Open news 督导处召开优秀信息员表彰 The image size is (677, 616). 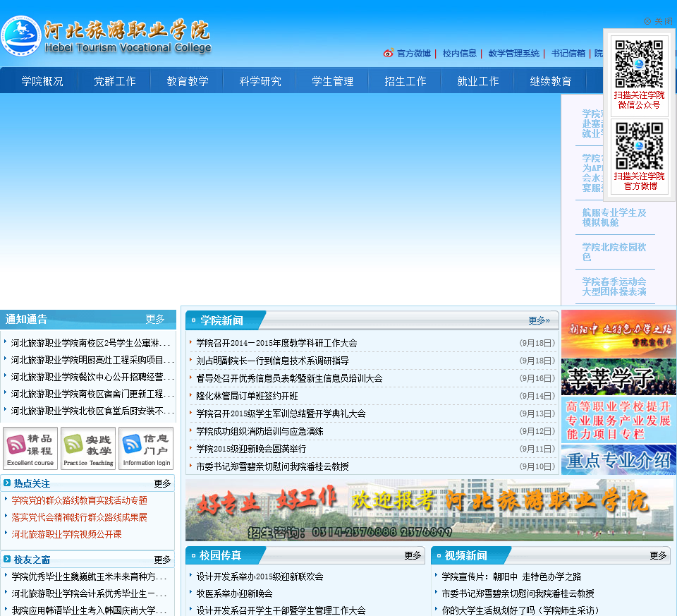point(289,378)
